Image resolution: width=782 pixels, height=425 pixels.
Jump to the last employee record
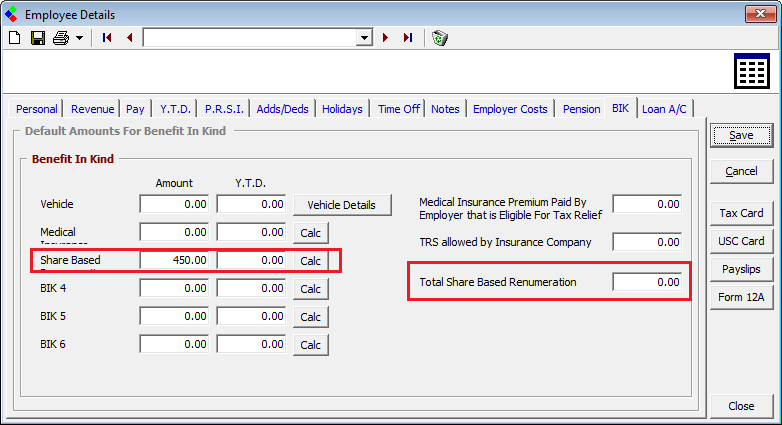pos(407,38)
